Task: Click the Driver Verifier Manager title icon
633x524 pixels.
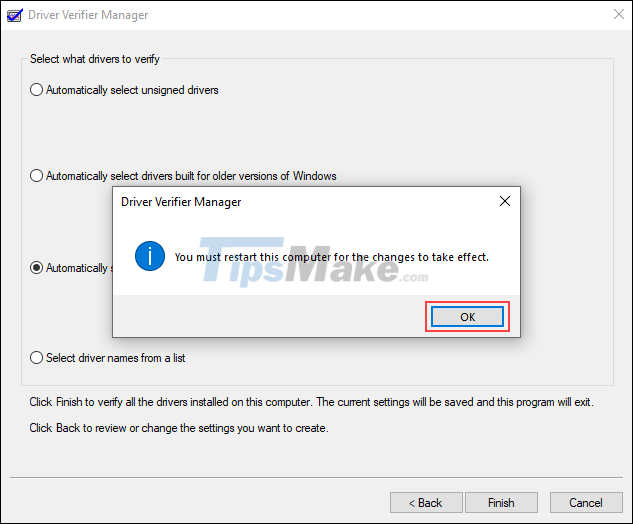Action: pyautogui.click(x=15, y=15)
